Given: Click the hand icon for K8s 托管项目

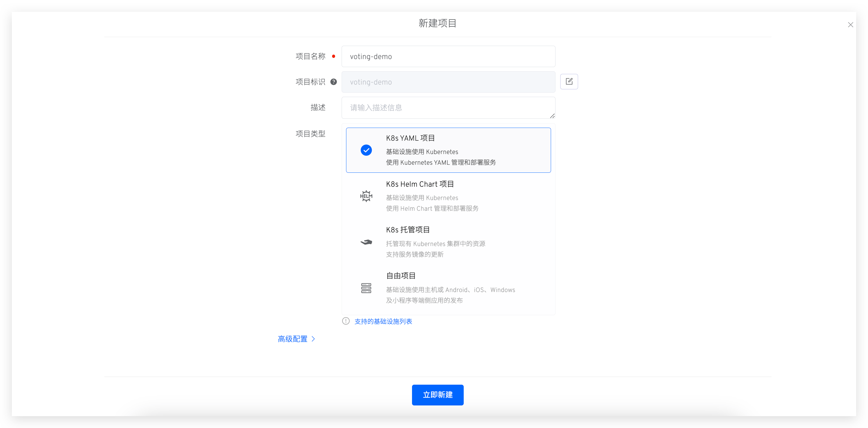Looking at the screenshot, I should coord(366,242).
